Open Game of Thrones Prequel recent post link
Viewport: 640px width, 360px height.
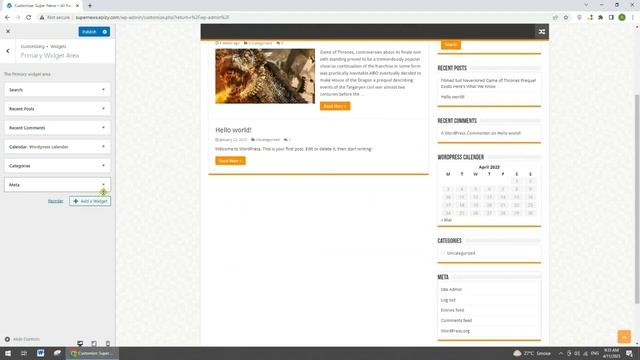(488, 83)
